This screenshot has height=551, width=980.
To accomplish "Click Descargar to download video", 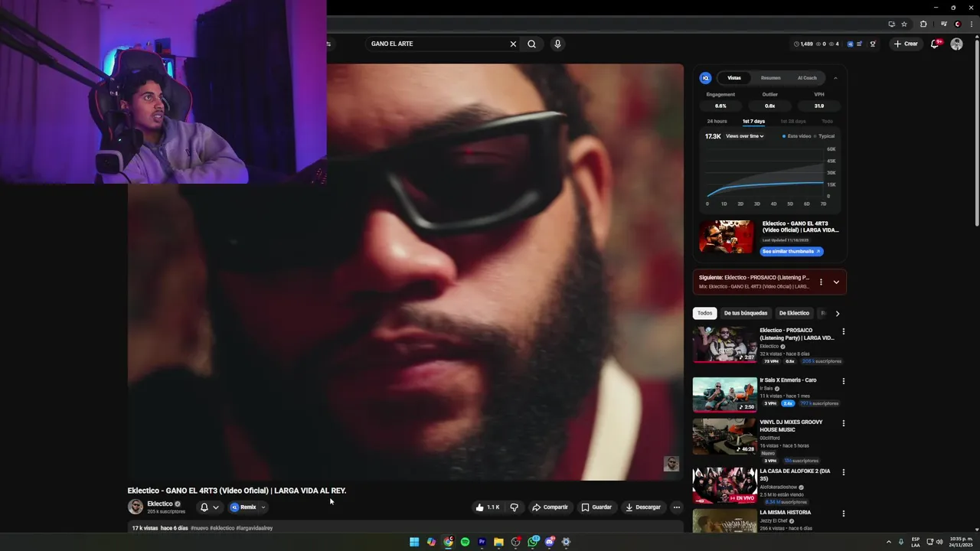I will (x=642, y=507).
